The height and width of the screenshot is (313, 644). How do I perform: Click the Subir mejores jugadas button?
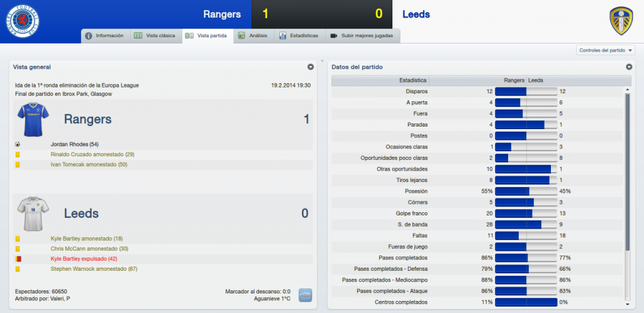click(x=363, y=36)
